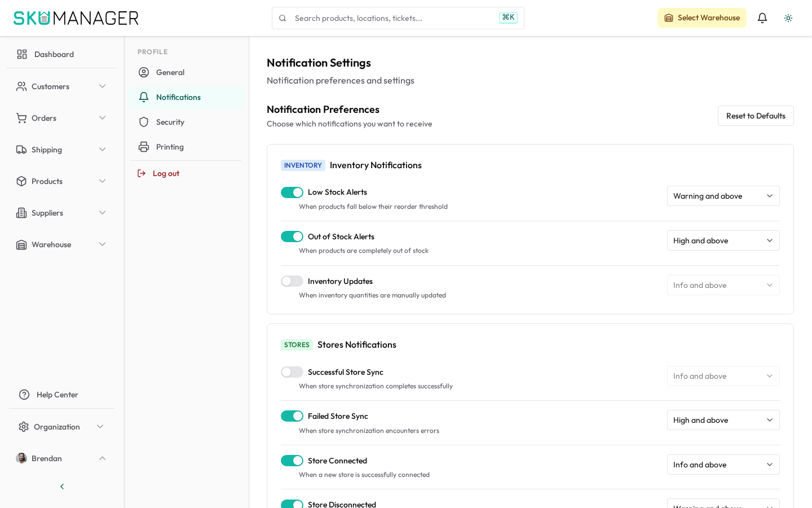Click the Shipping truck icon

pyautogui.click(x=21, y=150)
